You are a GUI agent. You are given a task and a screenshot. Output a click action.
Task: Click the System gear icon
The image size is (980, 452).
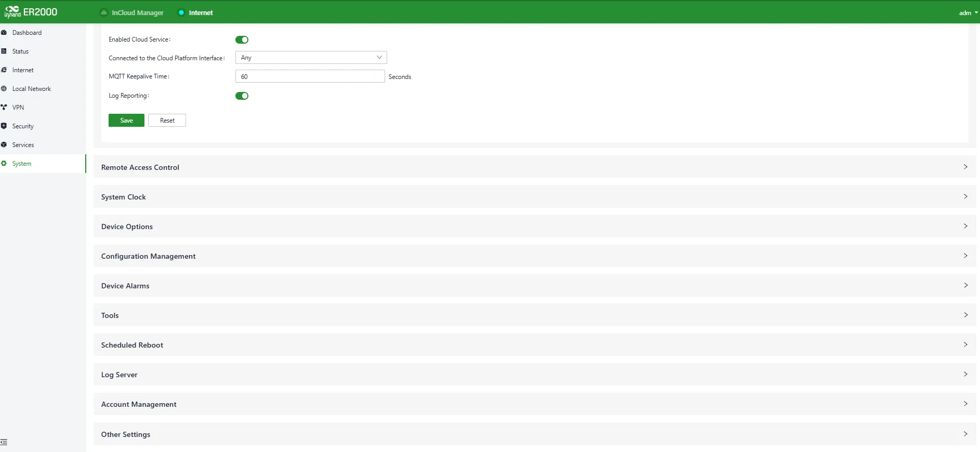click(4, 164)
